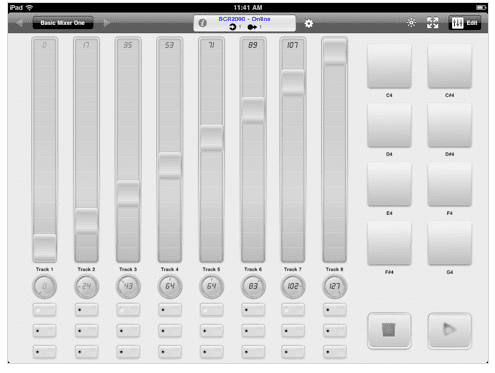Tap the BCR2000 - Online connection status
Screen dimensions: 495x373
(x=244, y=19)
